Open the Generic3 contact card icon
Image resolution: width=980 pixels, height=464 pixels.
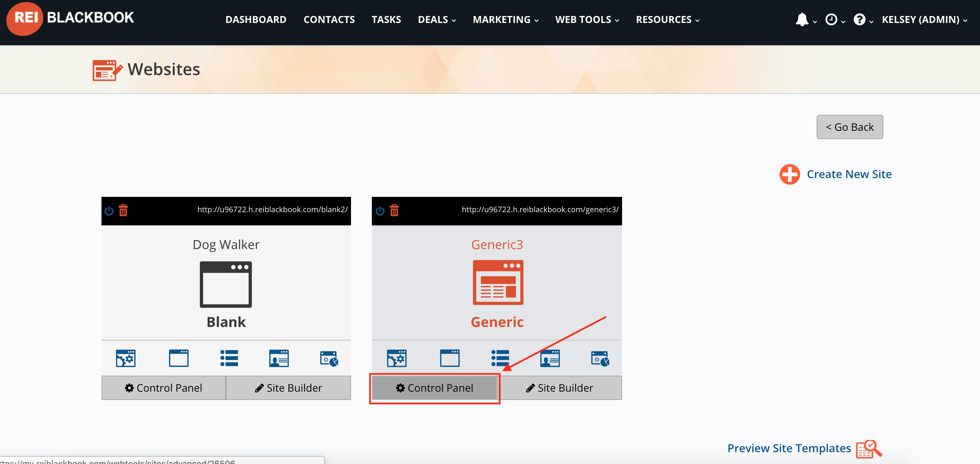click(x=550, y=358)
